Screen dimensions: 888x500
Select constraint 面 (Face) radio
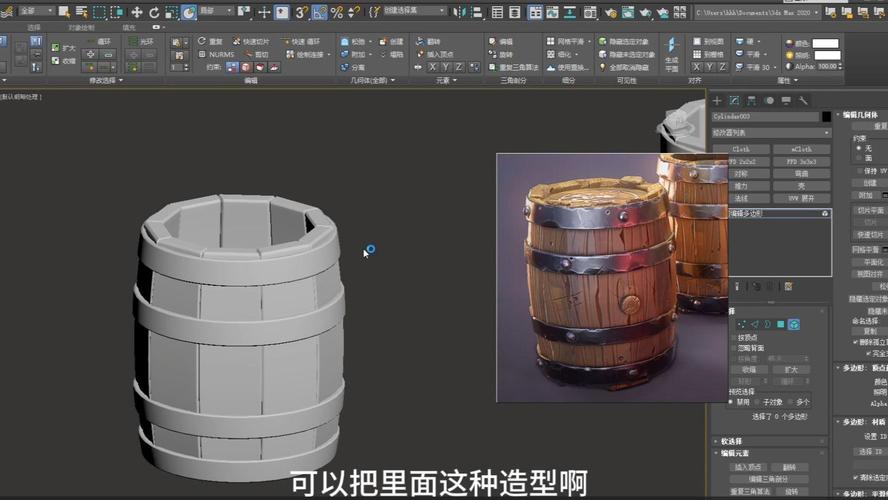click(x=859, y=158)
